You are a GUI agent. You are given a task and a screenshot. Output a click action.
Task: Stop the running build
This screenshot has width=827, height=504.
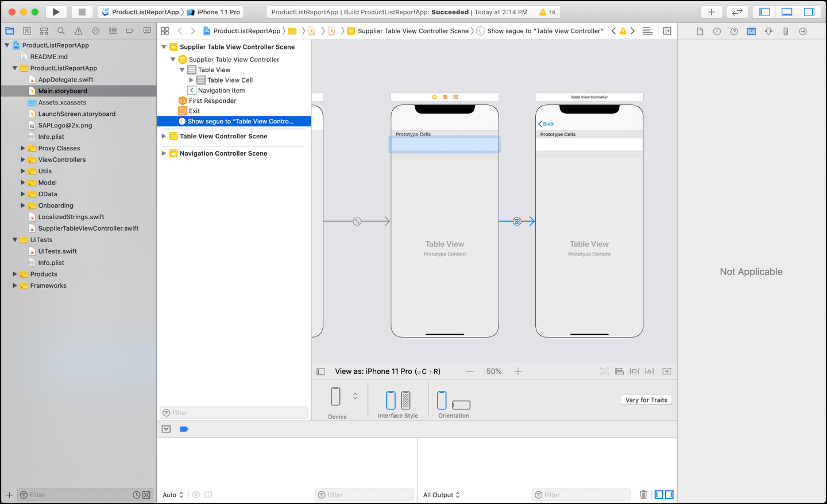[82, 11]
